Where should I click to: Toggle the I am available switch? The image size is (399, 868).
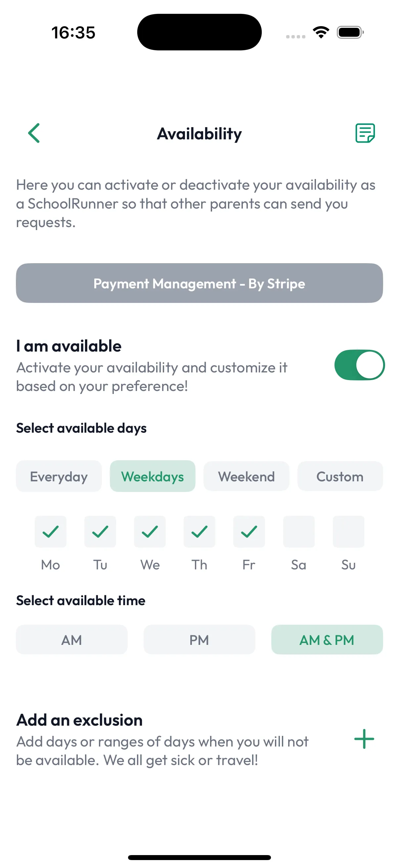(x=359, y=365)
